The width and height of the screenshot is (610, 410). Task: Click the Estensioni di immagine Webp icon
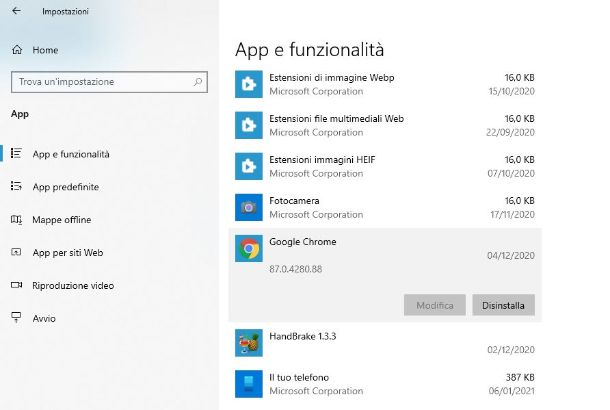pos(249,84)
